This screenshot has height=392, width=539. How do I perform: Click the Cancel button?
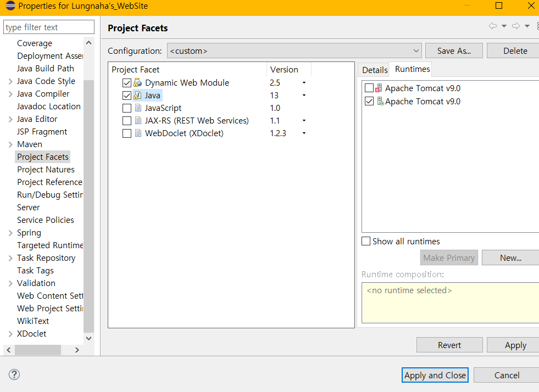[x=507, y=375]
